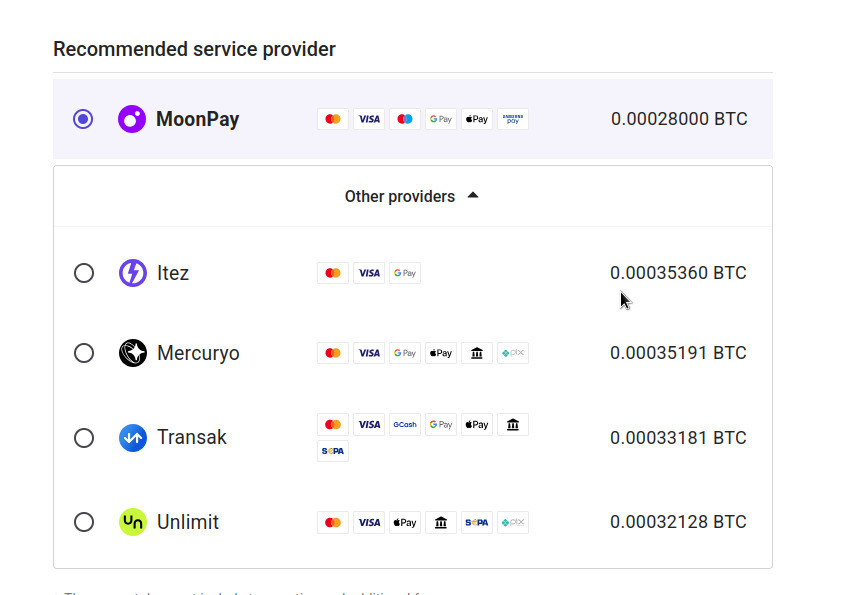This screenshot has width=852, height=595.
Task: Click the SEPA icon below Transak's Mastercard
Action: click(333, 451)
